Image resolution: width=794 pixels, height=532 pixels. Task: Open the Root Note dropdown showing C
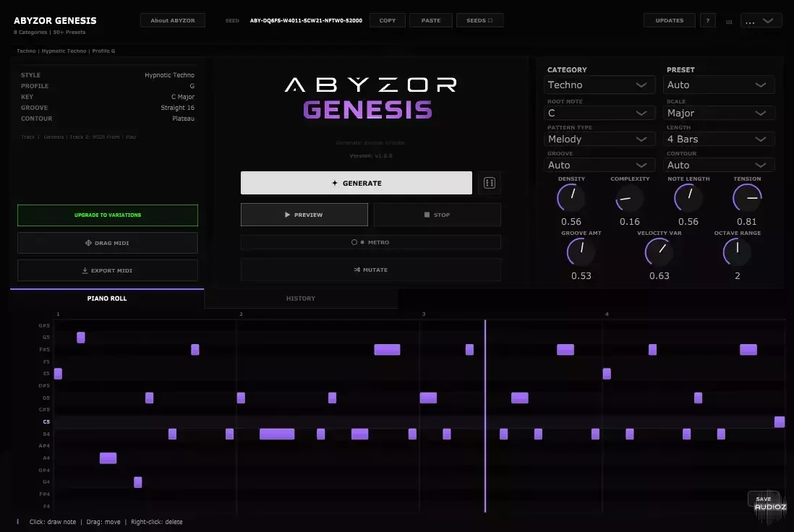[599, 113]
